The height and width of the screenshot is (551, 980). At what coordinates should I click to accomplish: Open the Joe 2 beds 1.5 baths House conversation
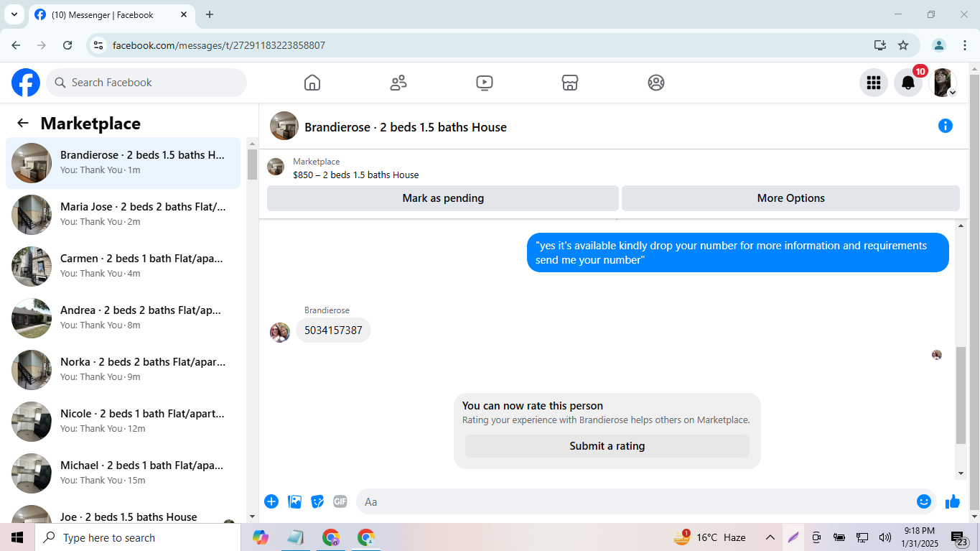click(123, 513)
